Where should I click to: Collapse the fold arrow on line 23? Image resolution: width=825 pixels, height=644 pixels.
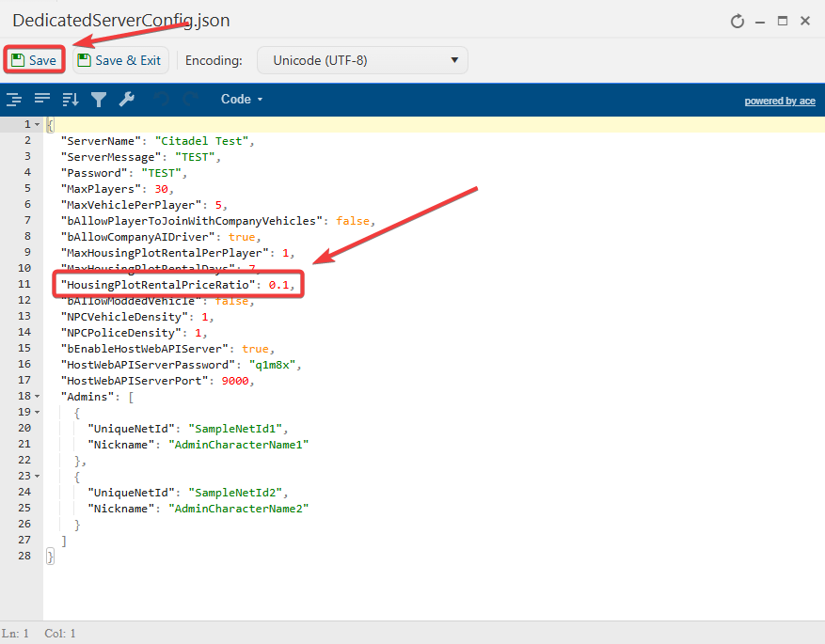(37, 476)
